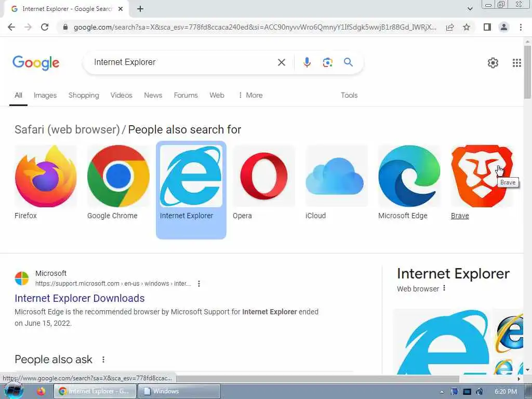Launch Firefox from the taskbar

(x=41, y=391)
